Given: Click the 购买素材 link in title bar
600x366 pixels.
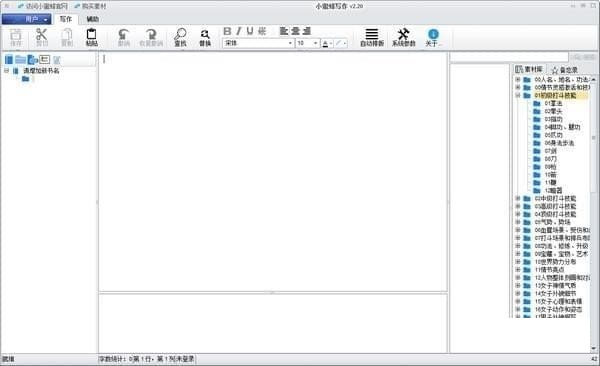Looking at the screenshot, I should click(x=91, y=6).
